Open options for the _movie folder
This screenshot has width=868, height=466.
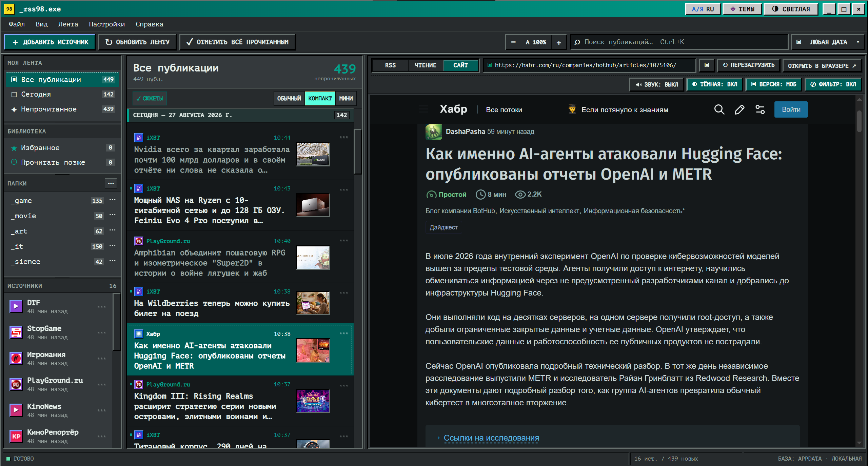click(113, 215)
